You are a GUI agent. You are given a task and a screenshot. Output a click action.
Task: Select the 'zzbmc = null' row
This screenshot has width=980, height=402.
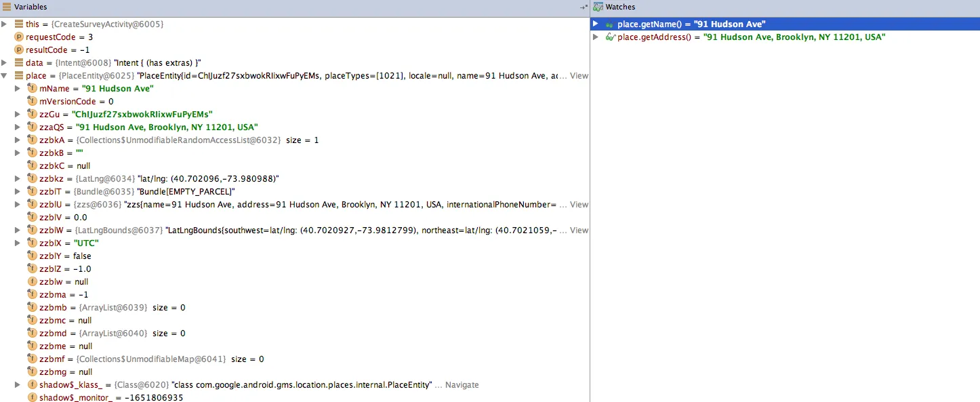click(295, 320)
